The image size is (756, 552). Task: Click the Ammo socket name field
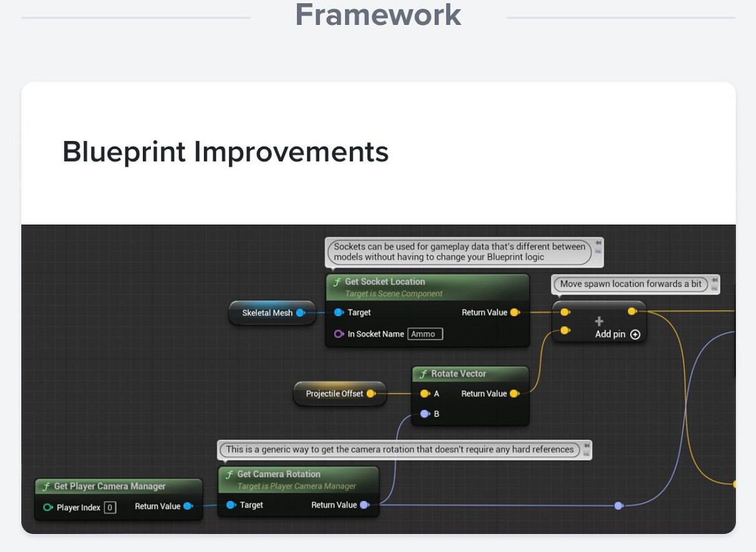tap(425, 334)
